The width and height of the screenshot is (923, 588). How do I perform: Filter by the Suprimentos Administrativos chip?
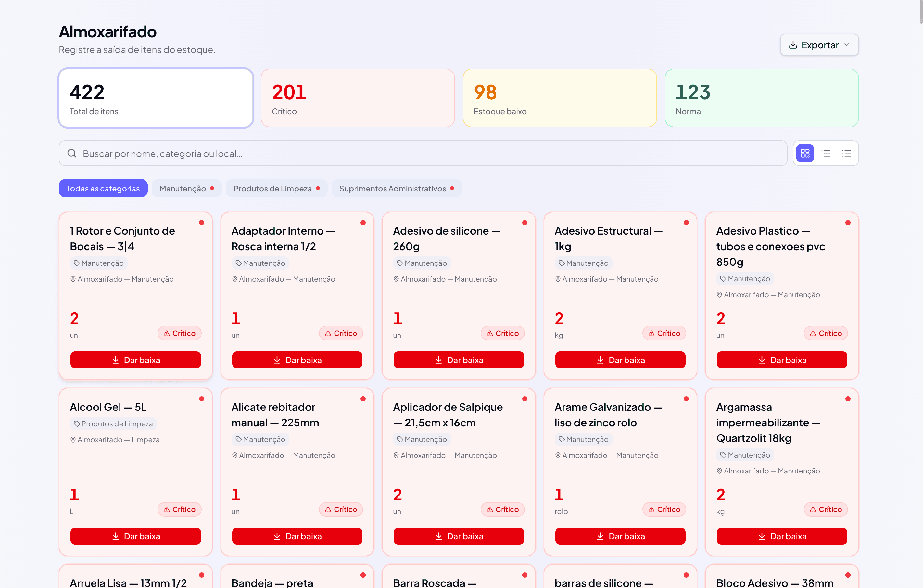[x=396, y=189]
